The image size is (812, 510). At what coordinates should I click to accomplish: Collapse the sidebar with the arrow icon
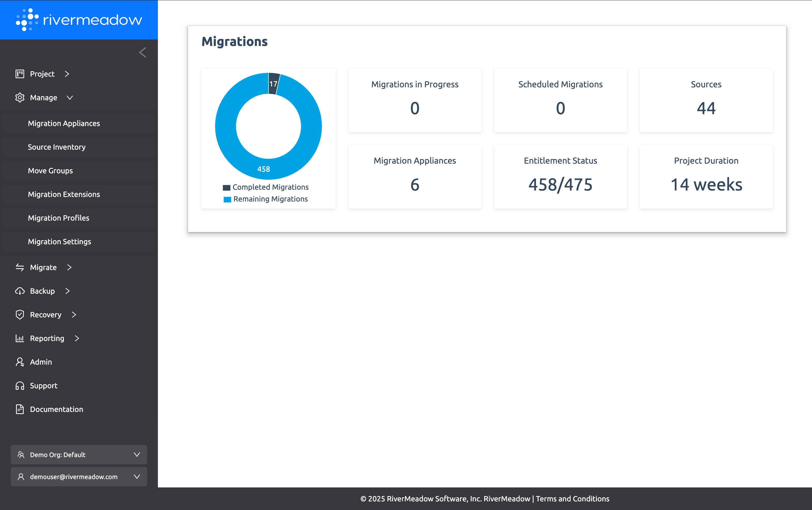(143, 52)
